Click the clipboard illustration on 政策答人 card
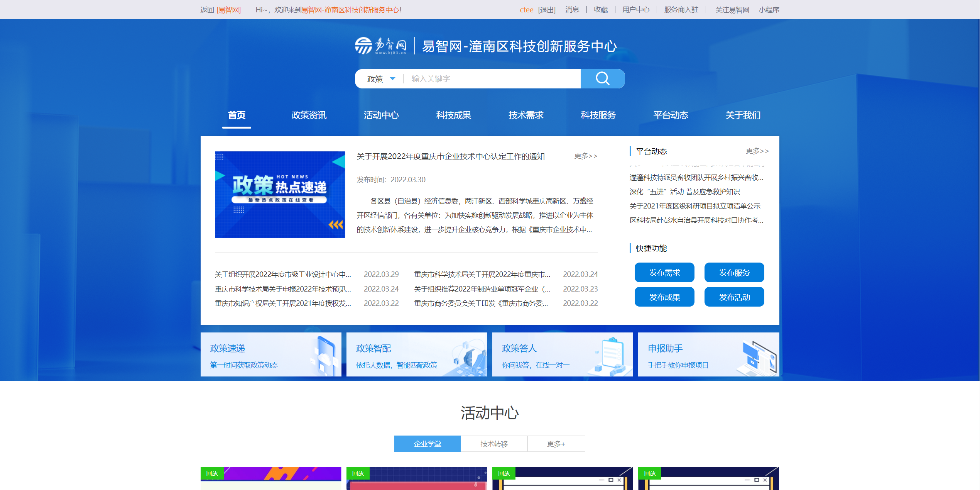 (x=610, y=356)
